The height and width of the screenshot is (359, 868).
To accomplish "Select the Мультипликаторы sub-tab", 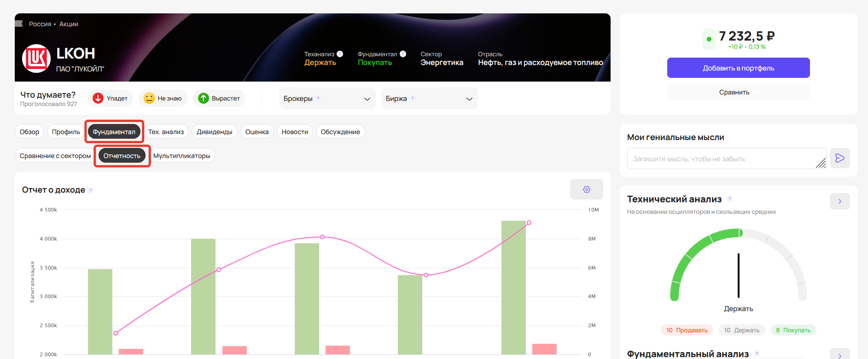I will point(181,156).
